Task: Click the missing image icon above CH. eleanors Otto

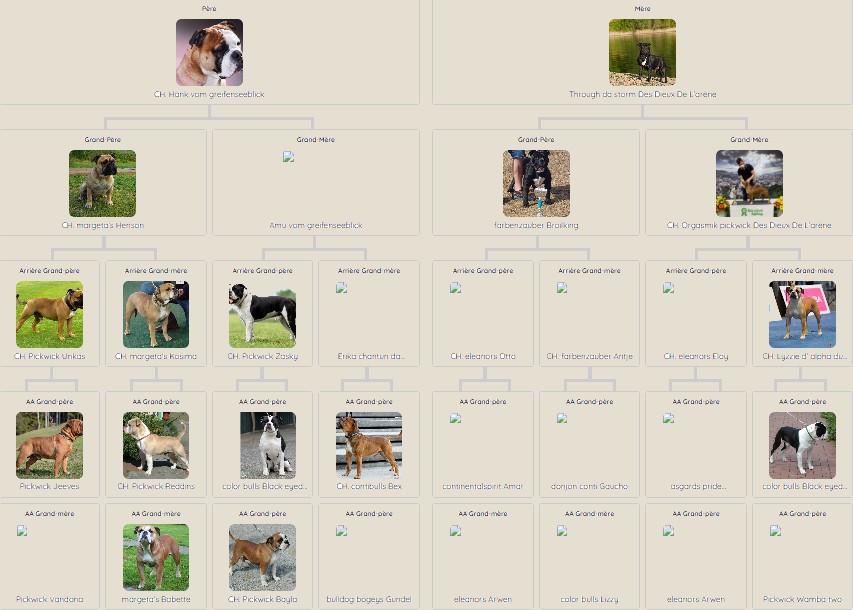Action: coord(455,288)
